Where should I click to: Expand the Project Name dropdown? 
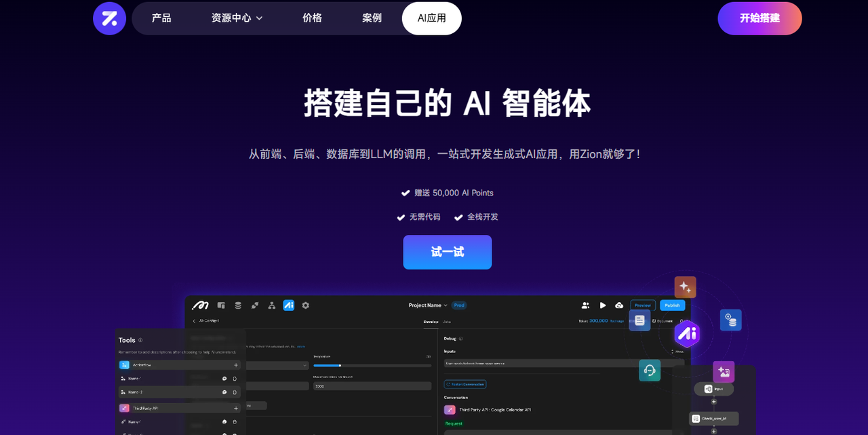(x=429, y=305)
